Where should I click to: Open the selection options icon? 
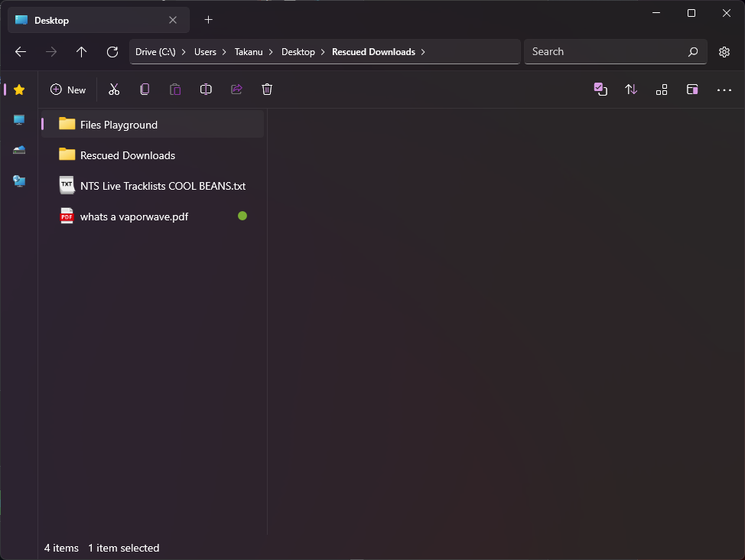(600, 90)
